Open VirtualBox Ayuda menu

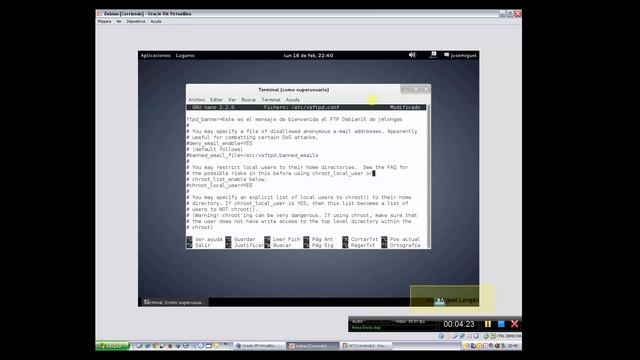156,22
